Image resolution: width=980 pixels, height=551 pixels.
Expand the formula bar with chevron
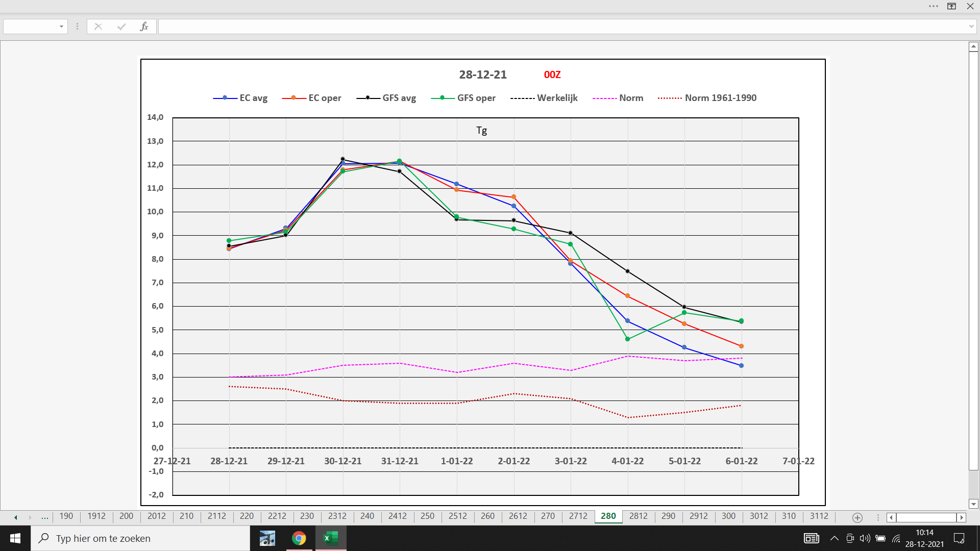971,27
